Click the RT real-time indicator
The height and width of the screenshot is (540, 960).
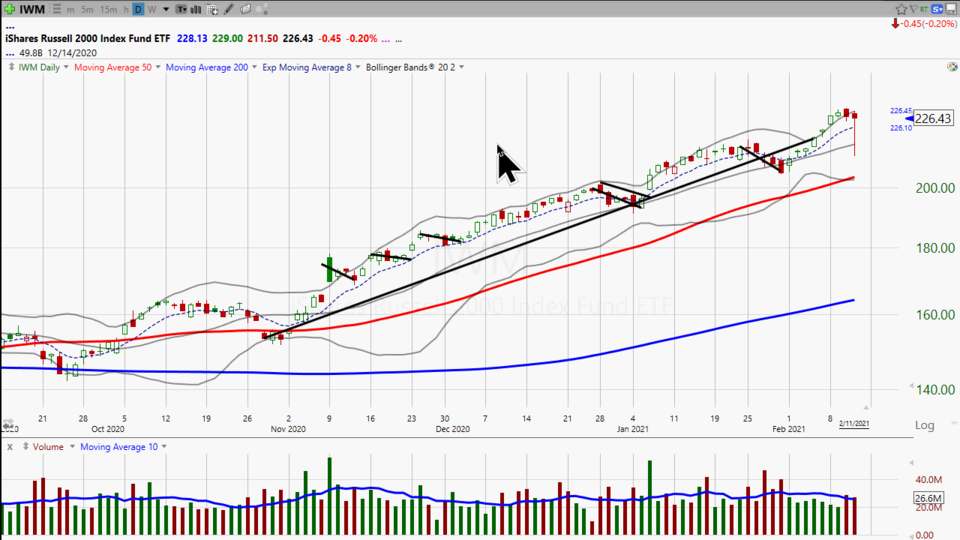[924, 9]
